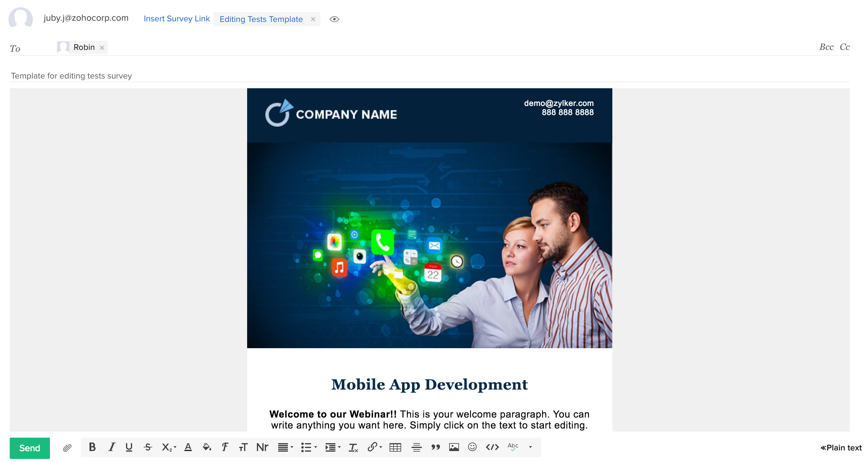This screenshot has width=868, height=462.
Task: Click the Welcome to our Webinar paragraph
Action: coord(429,419)
